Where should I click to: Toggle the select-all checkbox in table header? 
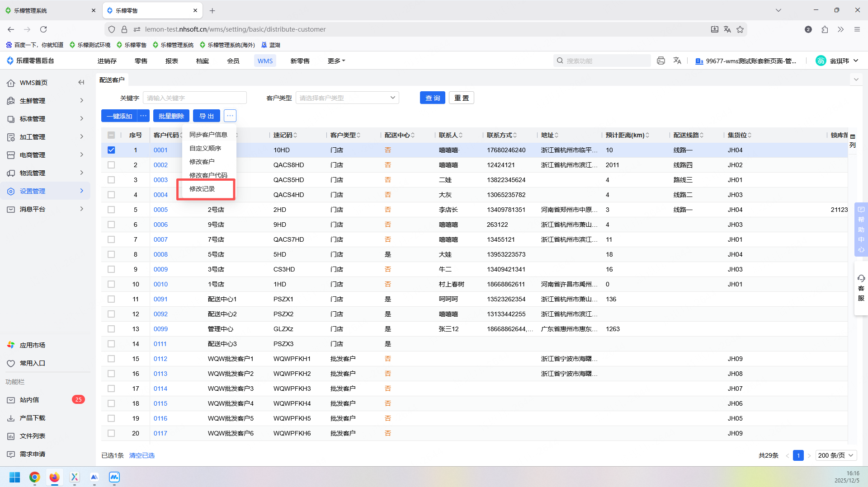(111, 135)
